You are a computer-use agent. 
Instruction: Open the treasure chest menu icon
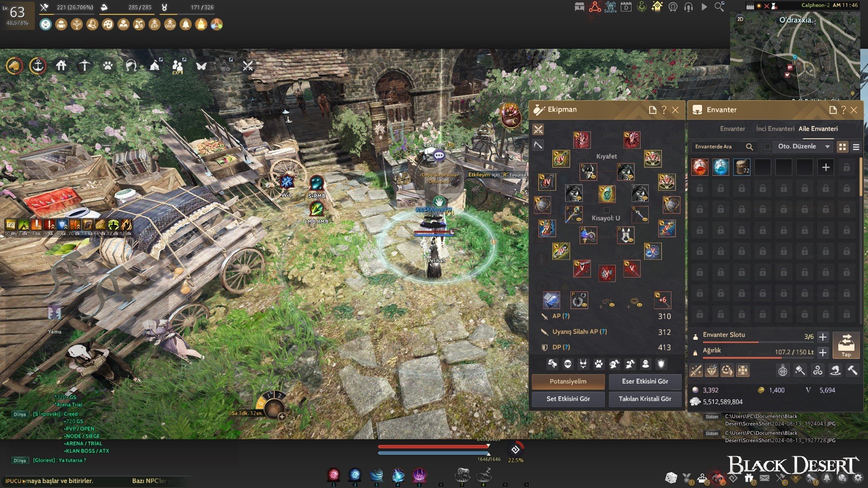coord(579,7)
